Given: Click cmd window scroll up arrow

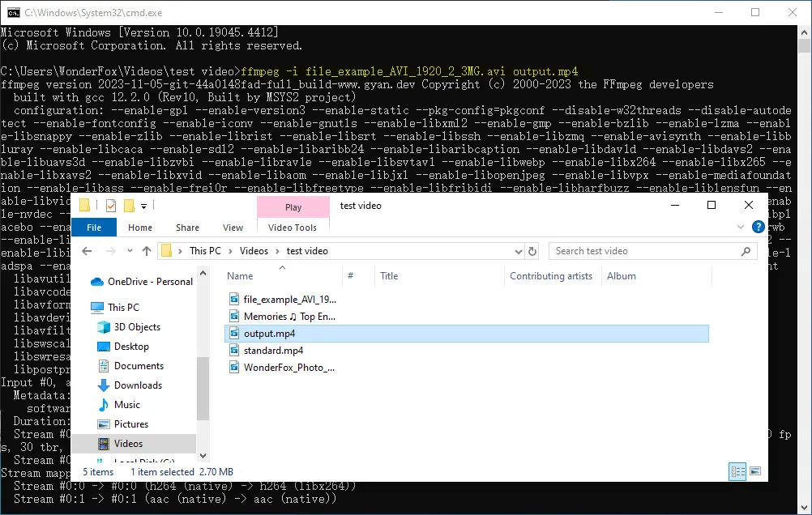Looking at the screenshot, I should coord(804,32).
